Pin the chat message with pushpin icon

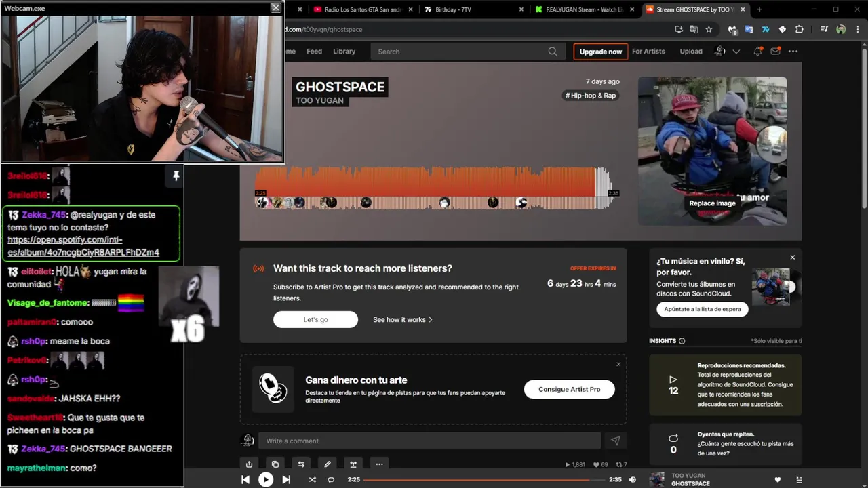click(x=176, y=176)
